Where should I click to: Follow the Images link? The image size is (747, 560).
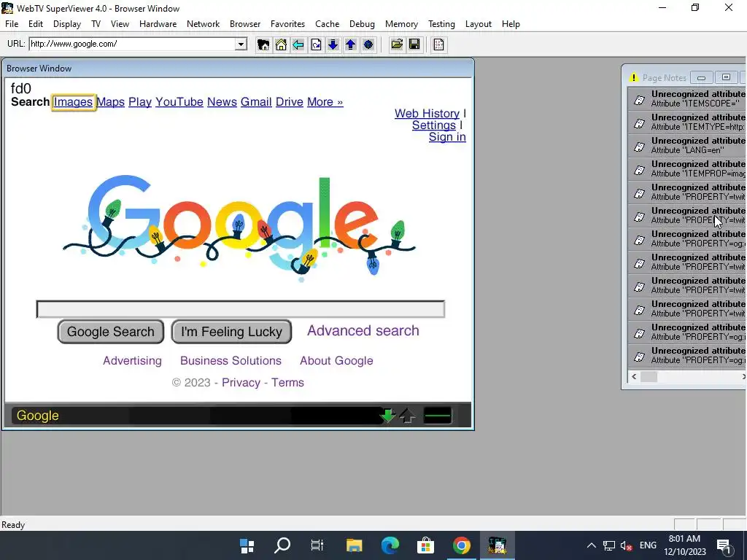click(73, 102)
